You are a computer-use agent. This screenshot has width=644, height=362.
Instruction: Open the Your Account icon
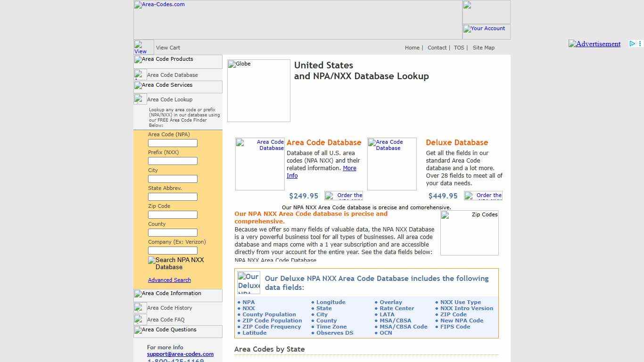484,28
